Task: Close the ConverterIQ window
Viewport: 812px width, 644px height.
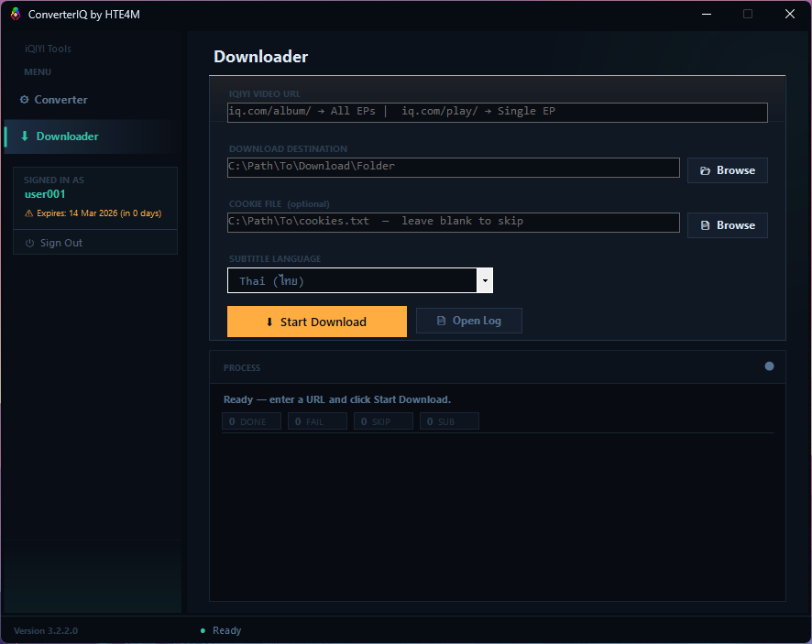Action: [x=789, y=14]
